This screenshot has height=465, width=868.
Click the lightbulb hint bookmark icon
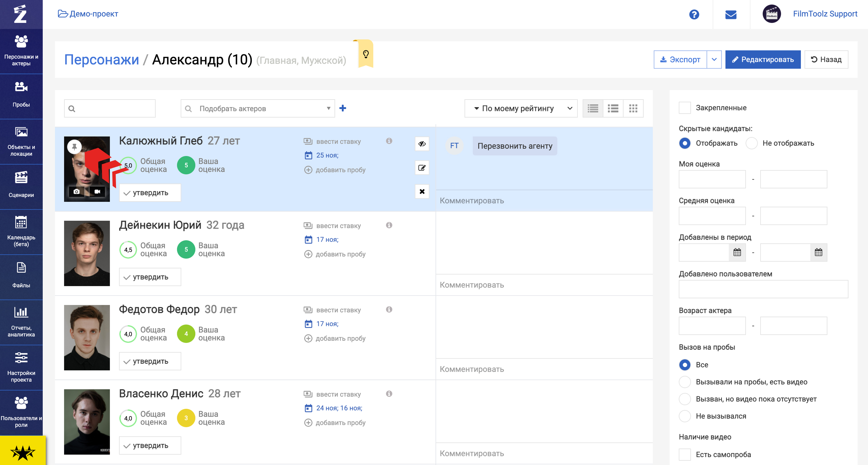pyautogui.click(x=366, y=54)
